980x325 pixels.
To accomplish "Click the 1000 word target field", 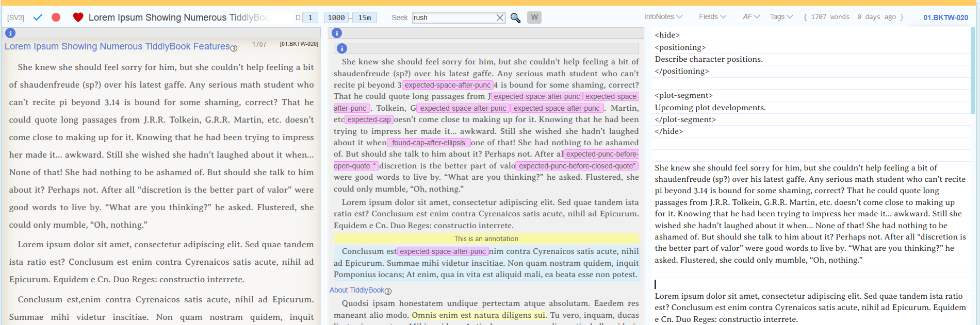I will tap(336, 18).
